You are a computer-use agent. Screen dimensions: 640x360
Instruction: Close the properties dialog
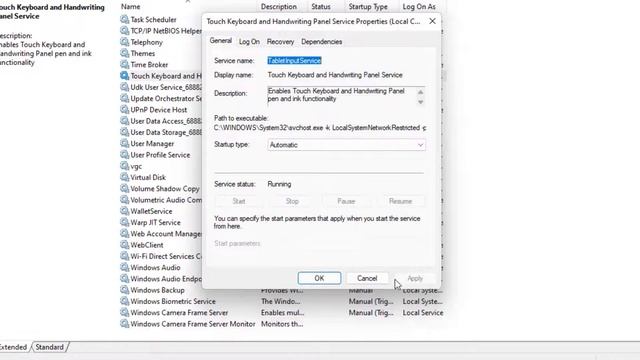[x=432, y=21]
